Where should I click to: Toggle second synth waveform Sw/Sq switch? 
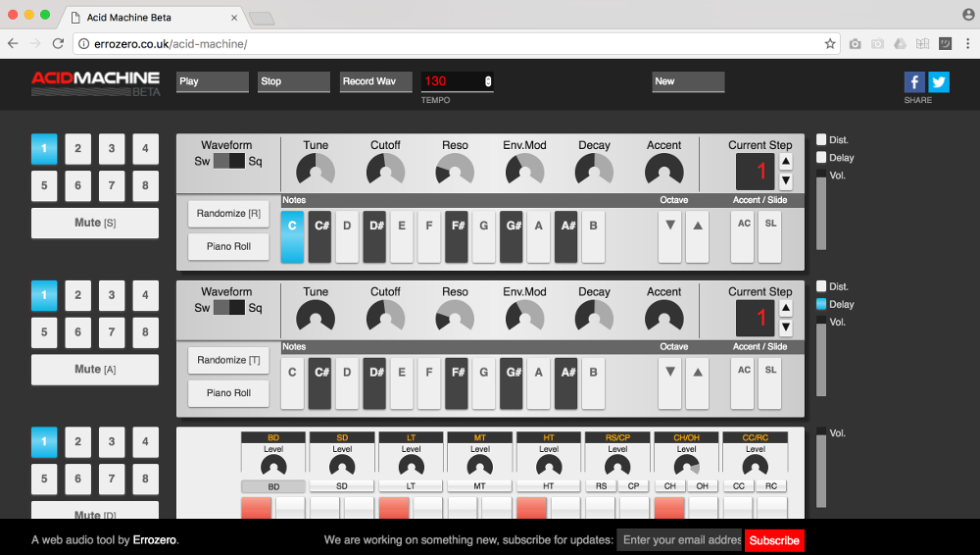[x=228, y=308]
